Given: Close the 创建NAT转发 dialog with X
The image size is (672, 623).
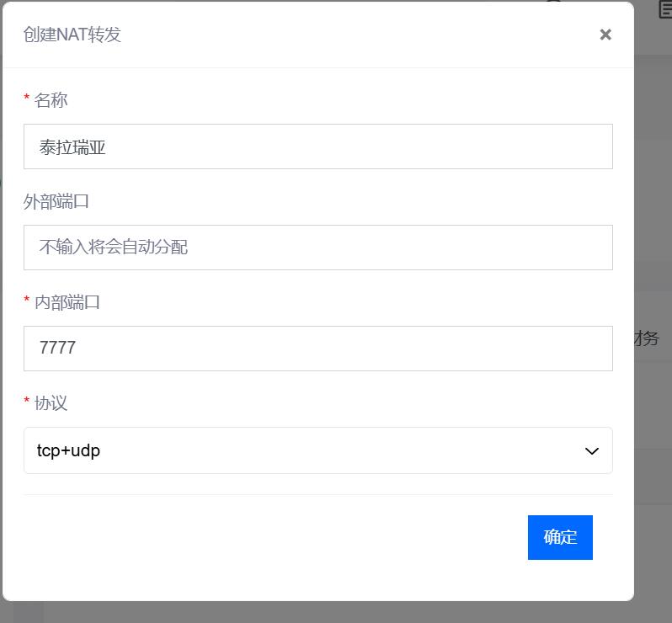Looking at the screenshot, I should coord(605,35).
